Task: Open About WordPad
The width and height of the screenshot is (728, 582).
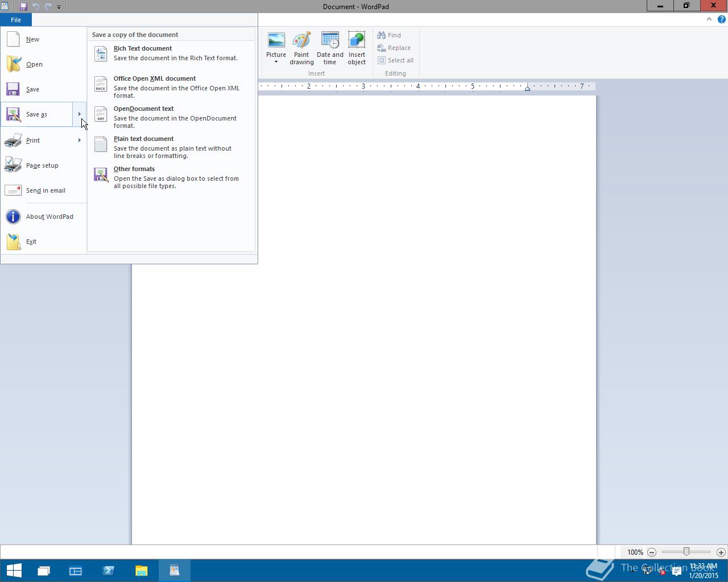Action: (x=43, y=217)
